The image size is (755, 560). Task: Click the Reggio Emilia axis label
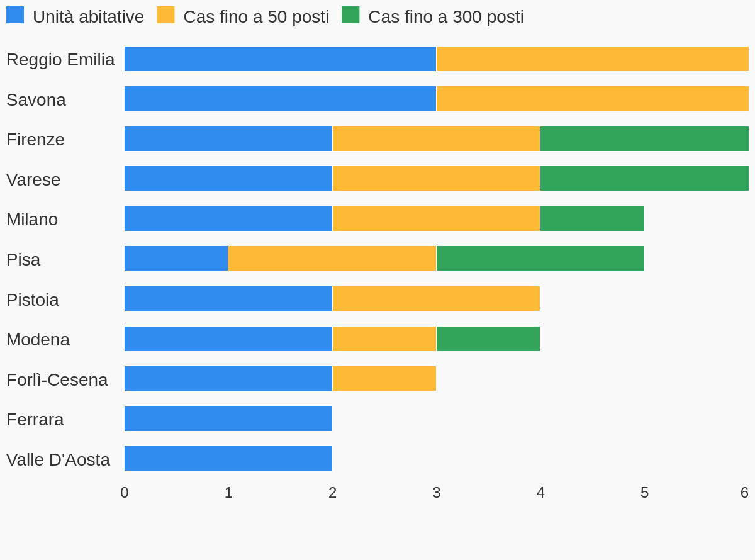(x=60, y=60)
